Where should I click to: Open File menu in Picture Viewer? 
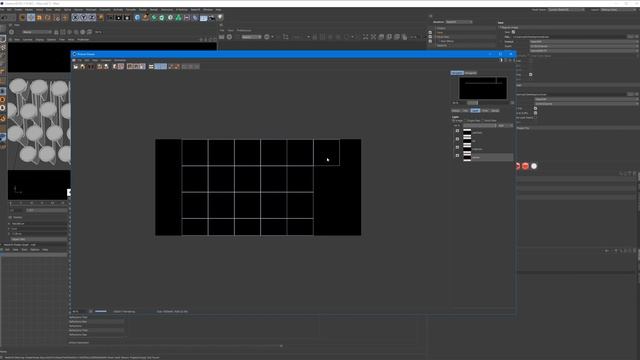coord(80,60)
